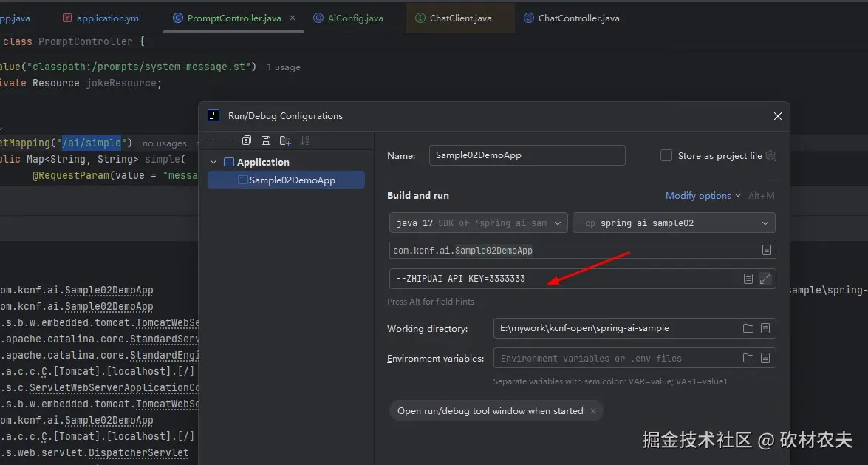Expand program arguments field with arrows icon
Screen dimensions: 868x465
(765, 279)
